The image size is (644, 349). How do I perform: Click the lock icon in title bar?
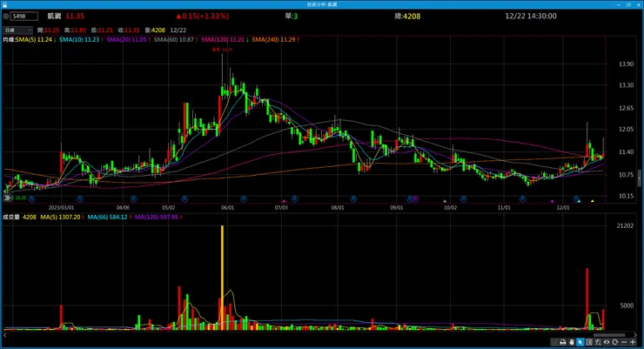point(4,4)
